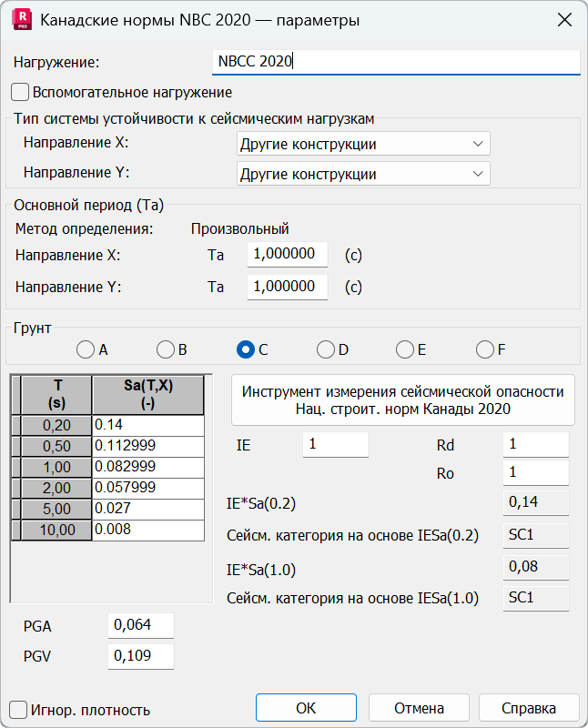The width and height of the screenshot is (588, 728).
Task: Click Sa cell with value 0.112999
Action: click(148, 446)
